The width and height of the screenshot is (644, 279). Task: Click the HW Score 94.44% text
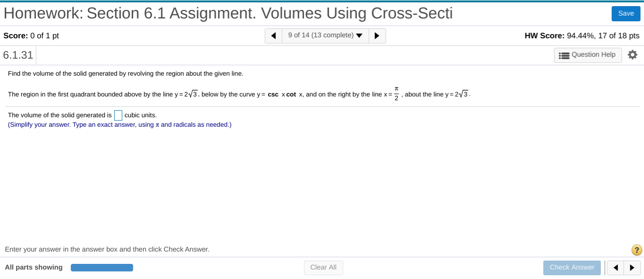(x=581, y=35)
